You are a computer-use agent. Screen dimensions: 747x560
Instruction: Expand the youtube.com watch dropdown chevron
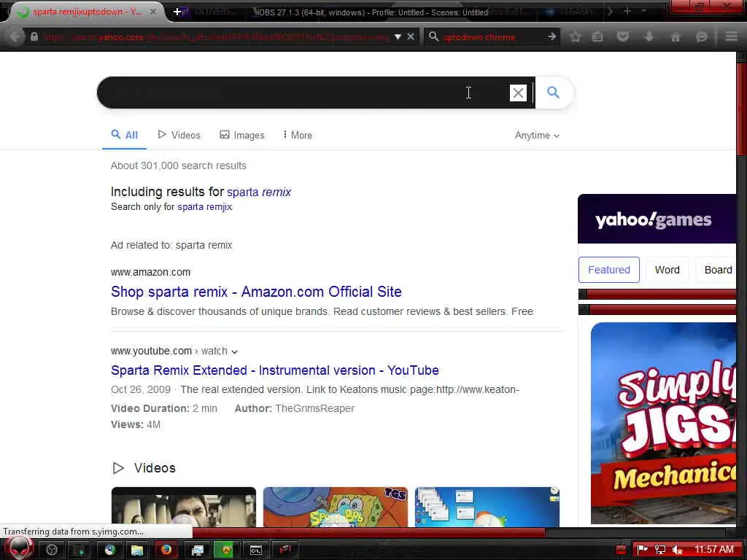(234, 351)
